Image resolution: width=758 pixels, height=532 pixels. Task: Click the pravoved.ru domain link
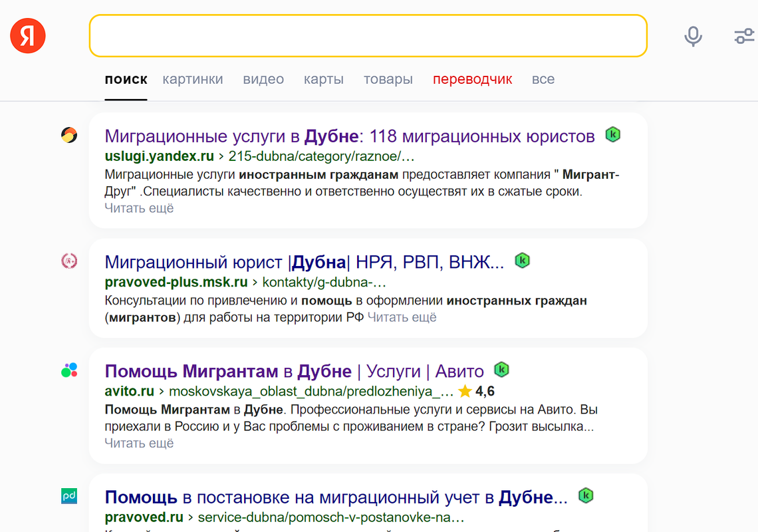click(144, 517)
